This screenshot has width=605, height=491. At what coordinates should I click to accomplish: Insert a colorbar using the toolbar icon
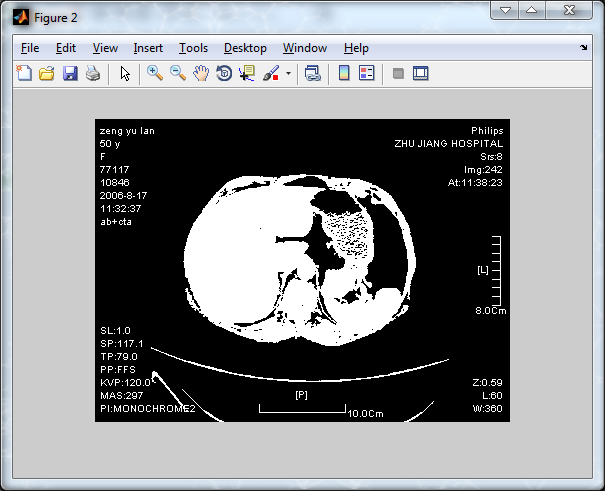pos(344,73)
